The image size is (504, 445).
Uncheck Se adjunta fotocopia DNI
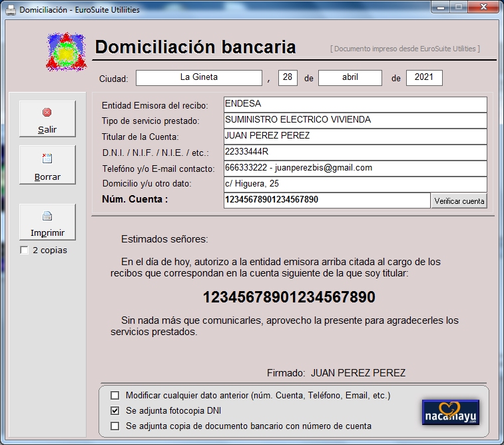pos(115,410)
